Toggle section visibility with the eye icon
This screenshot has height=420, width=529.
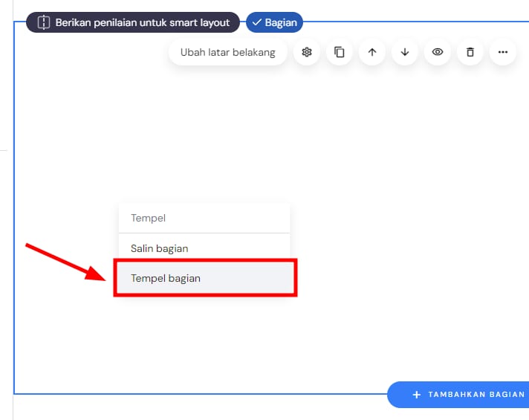coord(438,52)
